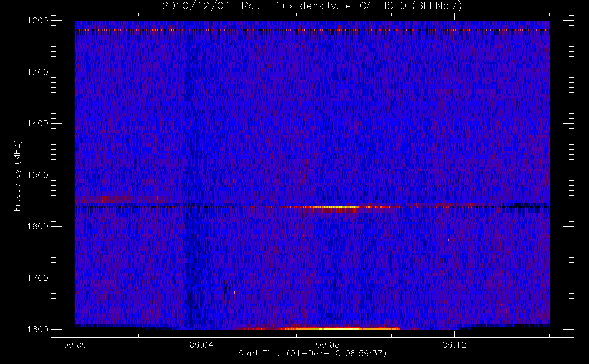This screenshot has height=364, width=589.
Task: Select the 1600 frequency tick label
Action: point(38,226)
